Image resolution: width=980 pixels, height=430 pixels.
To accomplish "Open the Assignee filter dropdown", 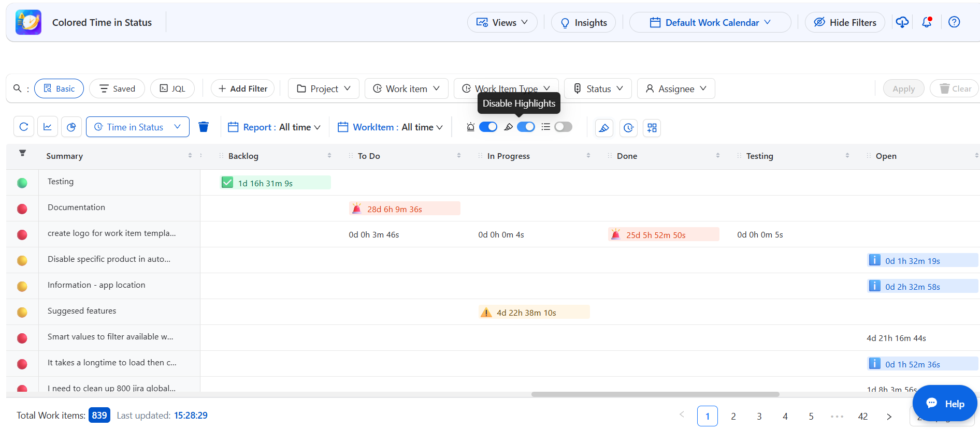I will click(x=676, y=88).
